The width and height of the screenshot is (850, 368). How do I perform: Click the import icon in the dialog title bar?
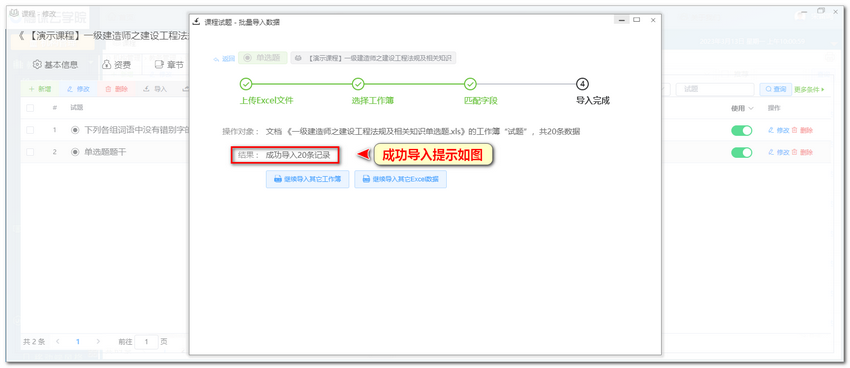coord(196,21)
